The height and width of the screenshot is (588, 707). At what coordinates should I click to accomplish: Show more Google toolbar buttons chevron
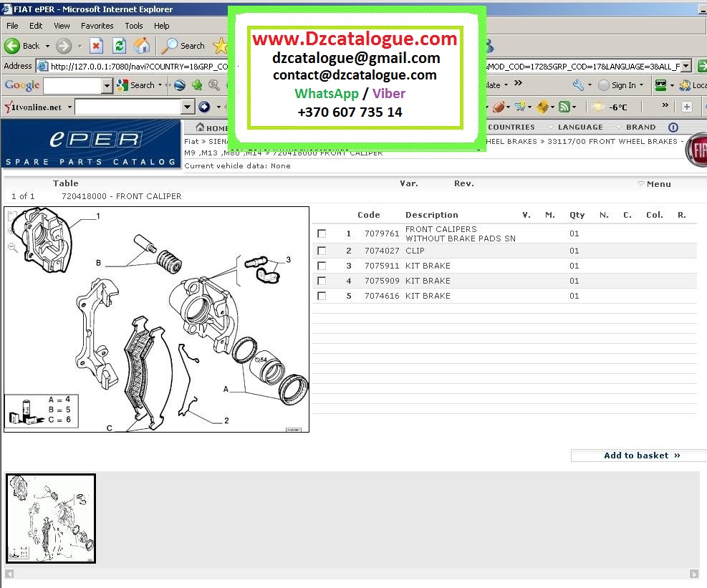click(518, 83)
